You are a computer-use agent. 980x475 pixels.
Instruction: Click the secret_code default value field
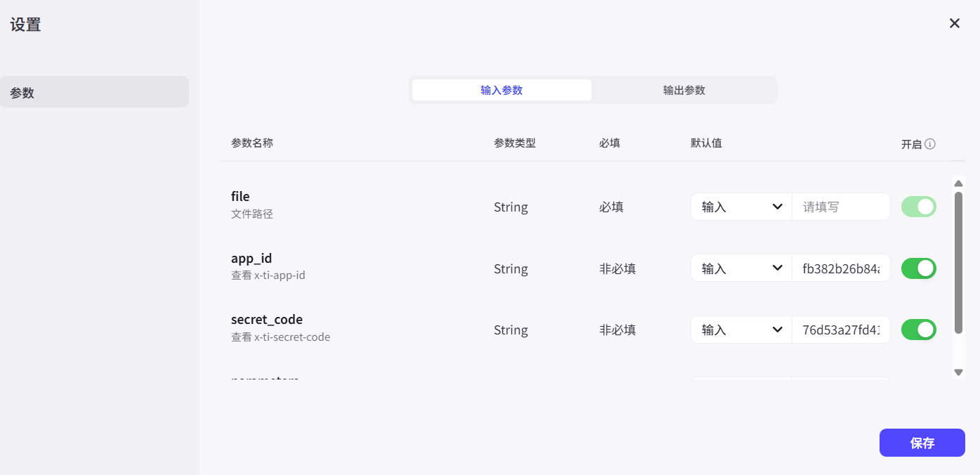tap(841, 330)
